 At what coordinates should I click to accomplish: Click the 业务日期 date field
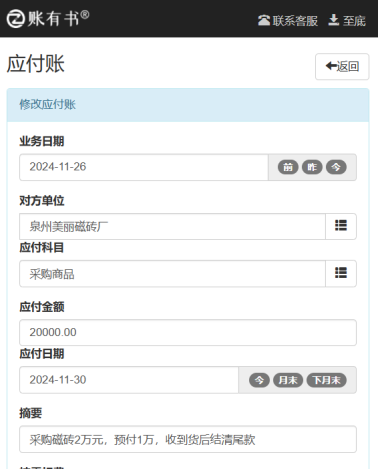tap(144, 167)
